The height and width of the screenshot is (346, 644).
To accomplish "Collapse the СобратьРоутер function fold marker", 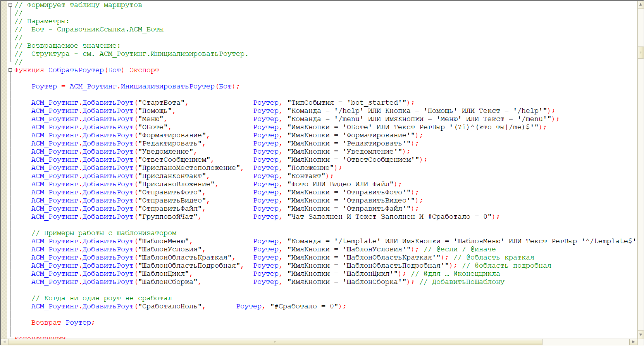I will [10, 70].
